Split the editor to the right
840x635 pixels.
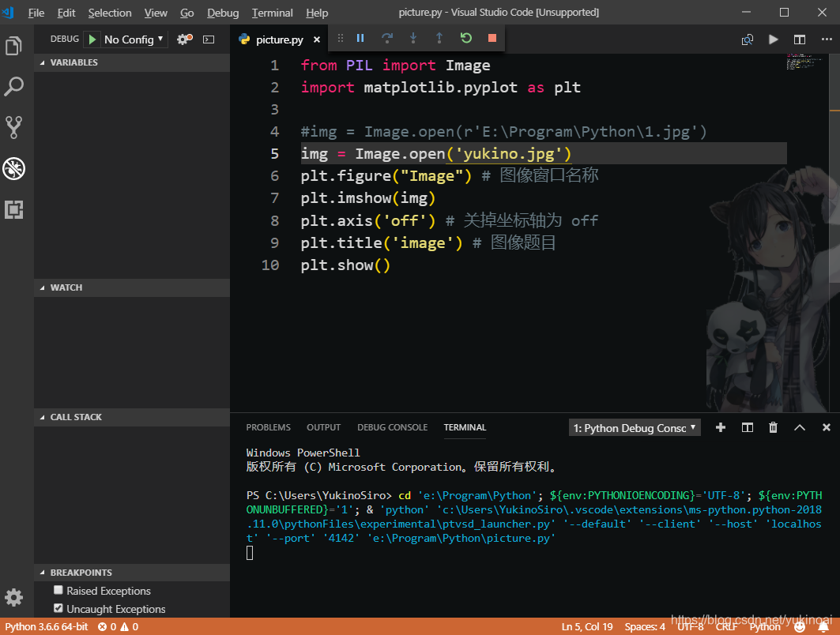(800, 39)
